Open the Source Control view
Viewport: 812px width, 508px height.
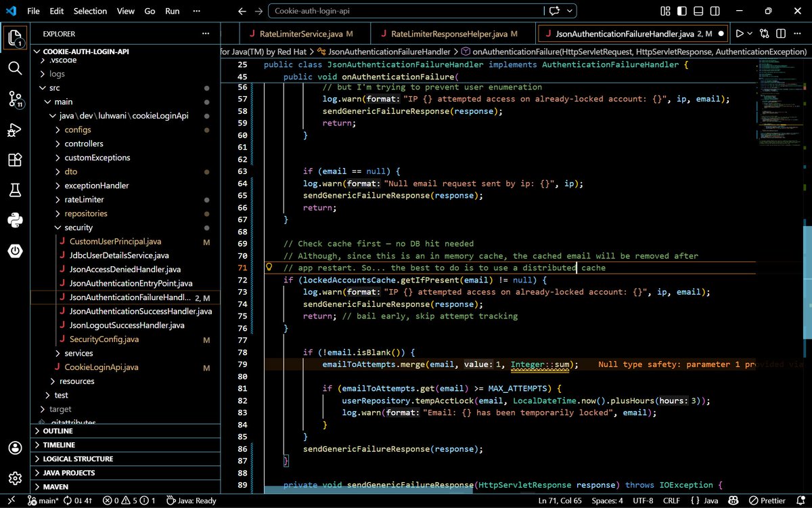(15, 99)
